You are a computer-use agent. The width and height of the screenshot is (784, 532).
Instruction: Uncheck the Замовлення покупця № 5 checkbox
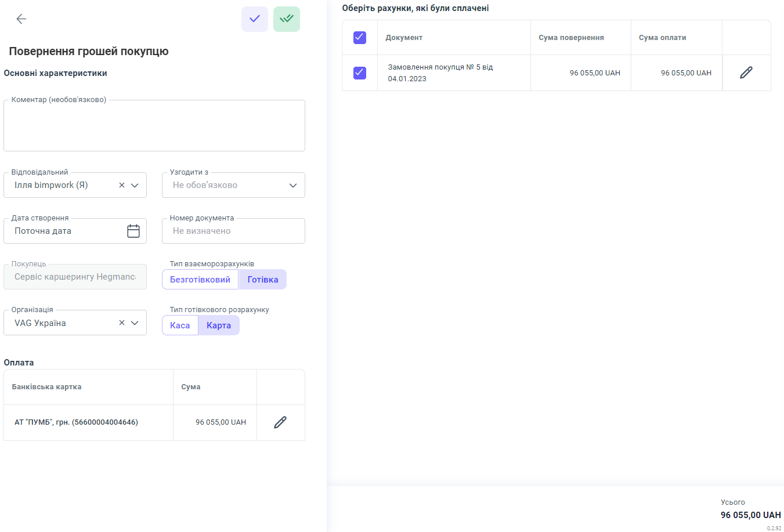360,73
